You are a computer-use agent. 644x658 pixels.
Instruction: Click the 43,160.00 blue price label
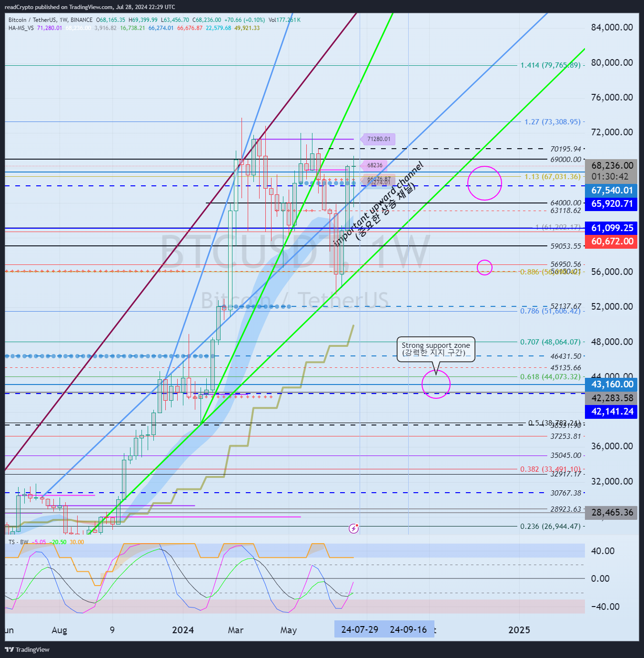pos(612,385)
